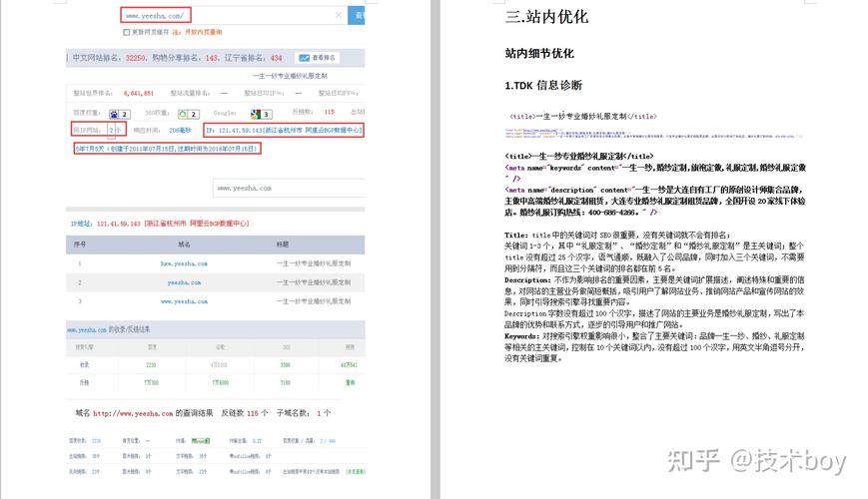Select the row 3 title 一生一纱专业婚纱礼服定制
Viewport: 868px width, 499px height.
[314, 301]
